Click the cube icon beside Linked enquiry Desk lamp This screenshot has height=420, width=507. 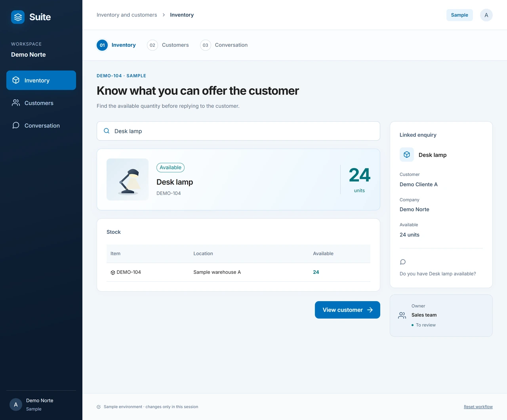tap(407, 155)
